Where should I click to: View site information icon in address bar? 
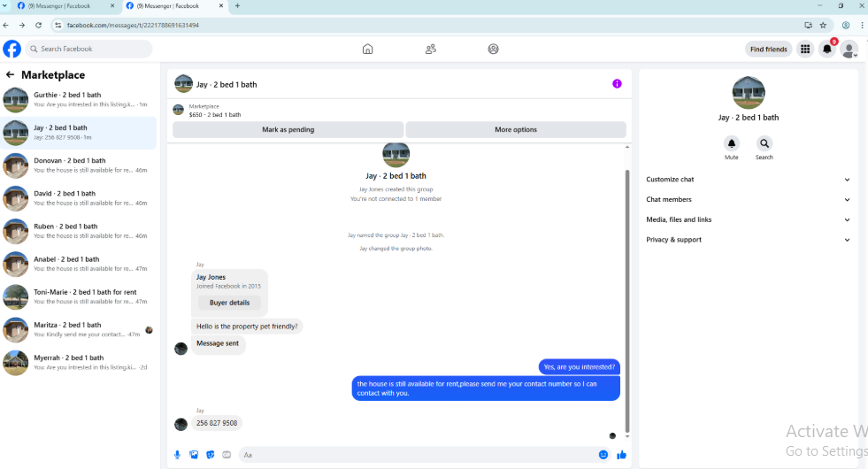click(x=58, y=25)
